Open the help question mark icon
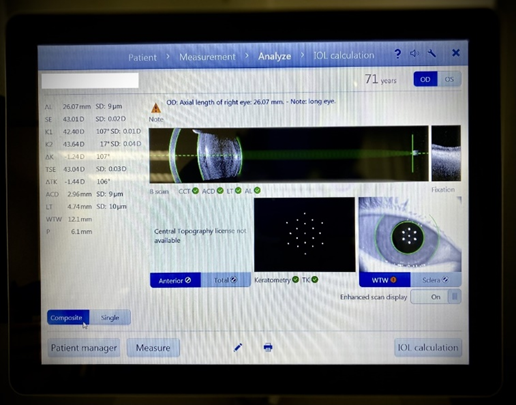 pyautogui.click(x=397, y=54)
